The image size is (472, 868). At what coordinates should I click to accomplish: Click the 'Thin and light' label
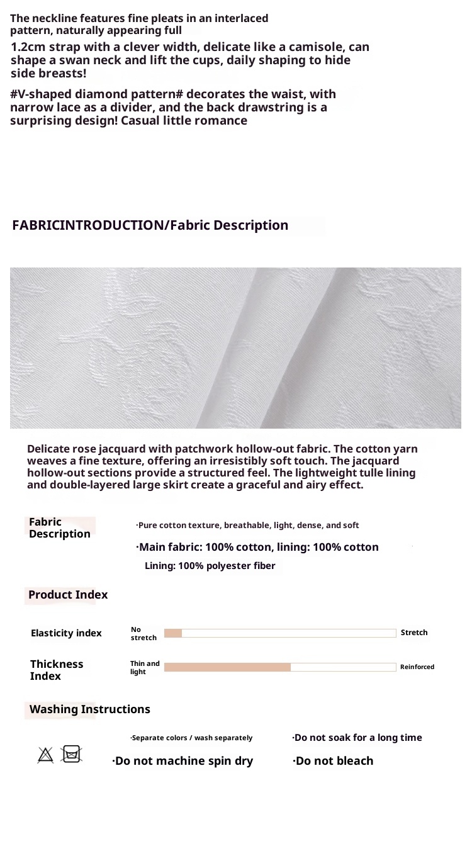coord(145,668)
